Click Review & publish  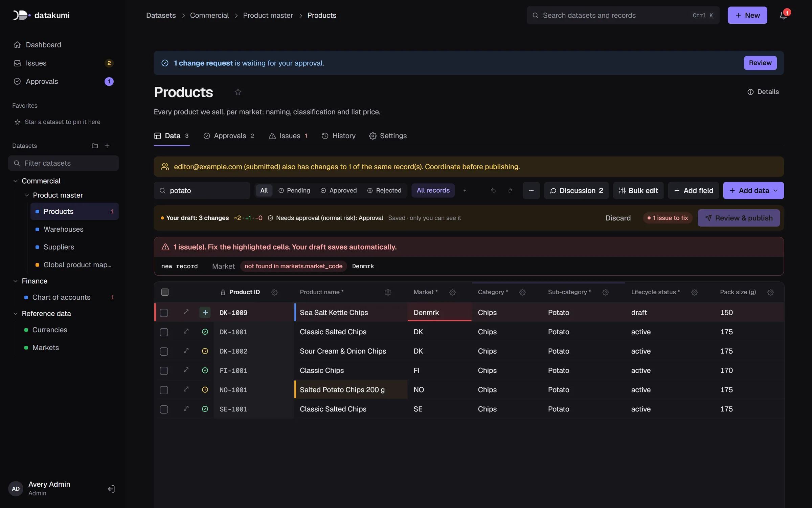(739, 218)
